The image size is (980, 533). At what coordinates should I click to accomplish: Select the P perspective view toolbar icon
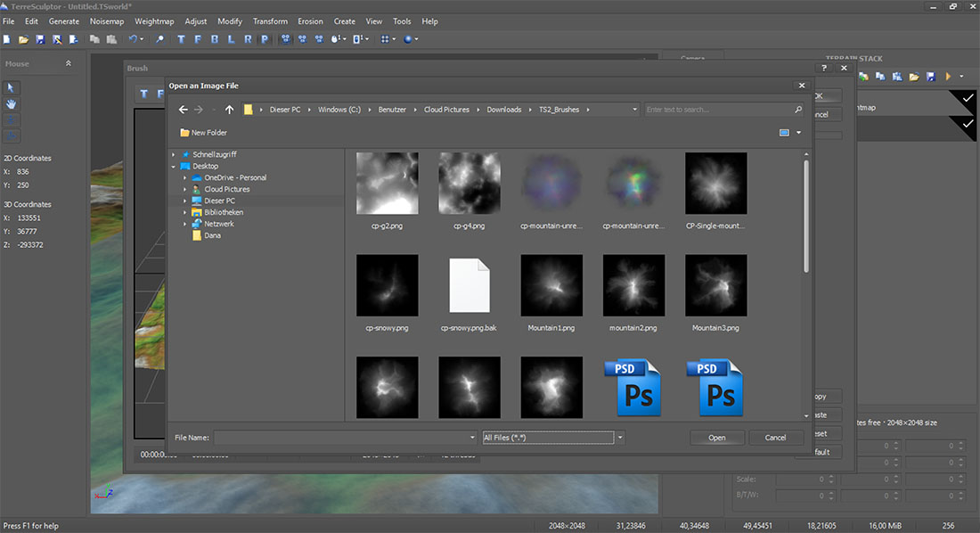click(x=265, y=39)
